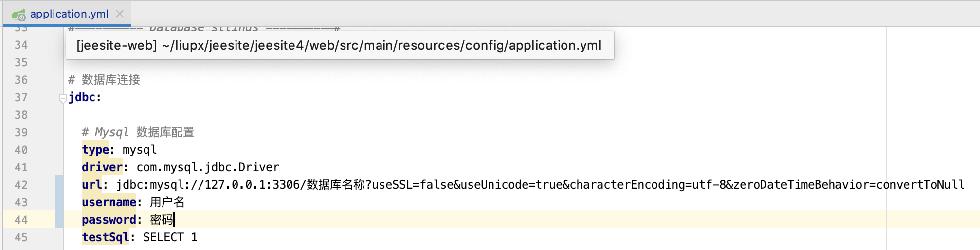Click the "# Mysql 数据库配置" comment line
Screen dimensions: 980x250
click(138, 132)
